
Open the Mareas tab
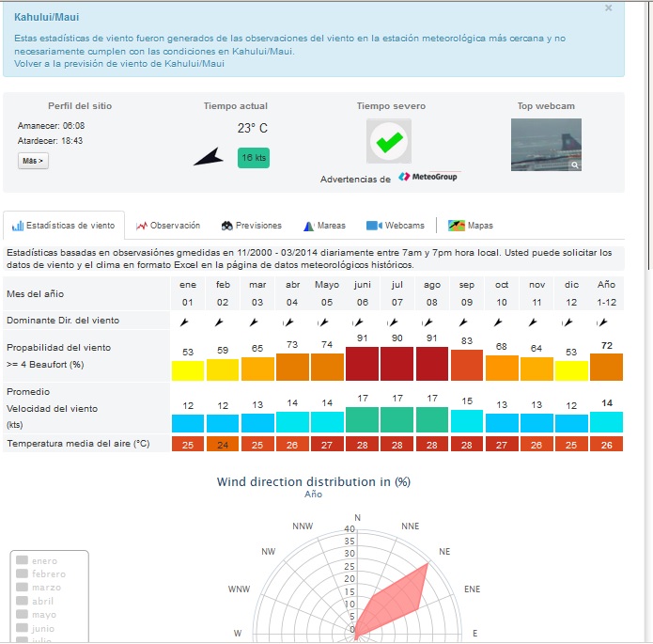[x=324, y=226]
